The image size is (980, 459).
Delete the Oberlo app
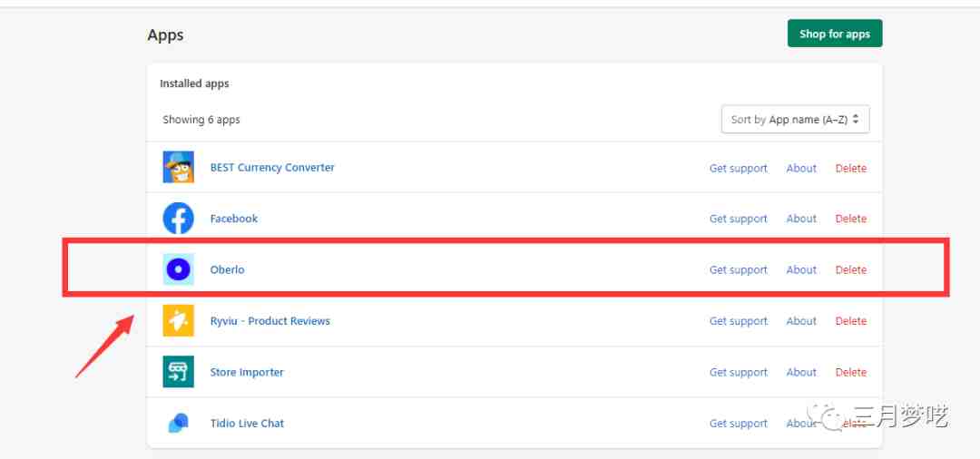pyautogui.click(x=850, y=269)
